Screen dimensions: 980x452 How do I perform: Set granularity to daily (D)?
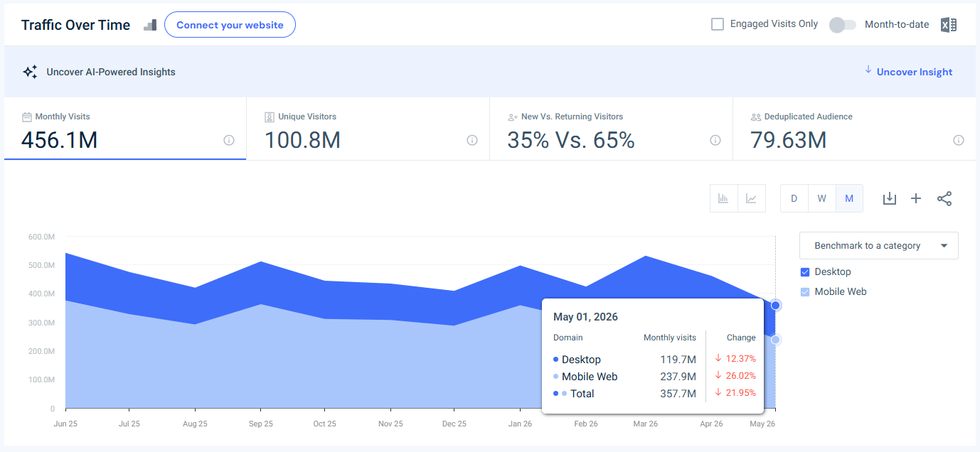pyautogui.click(x=794, y=198)
